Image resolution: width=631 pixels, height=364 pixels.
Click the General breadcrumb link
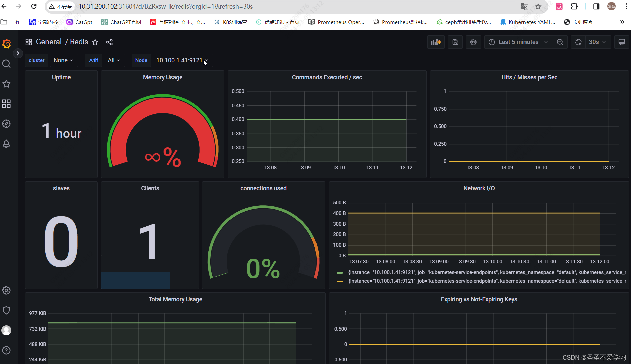pyautogui.click(x=49, y=42)
